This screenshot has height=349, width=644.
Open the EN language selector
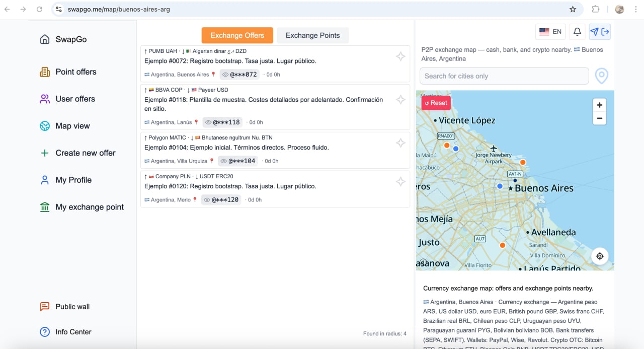click(x=550, y=31)
